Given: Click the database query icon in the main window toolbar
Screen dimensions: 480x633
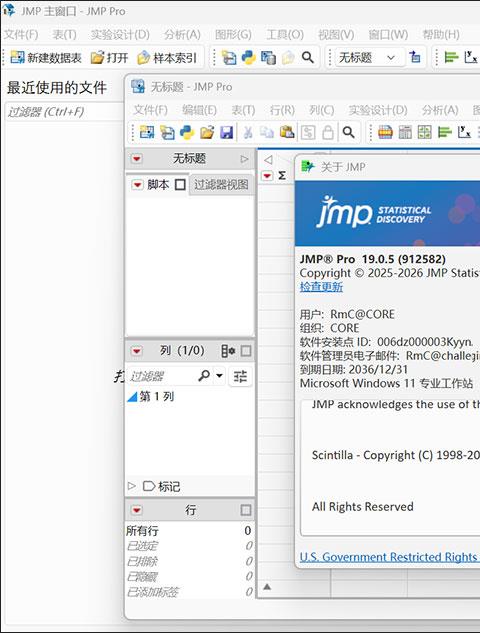Looking at the screenshot, I should pyautogui.click(x=268, y=58).
